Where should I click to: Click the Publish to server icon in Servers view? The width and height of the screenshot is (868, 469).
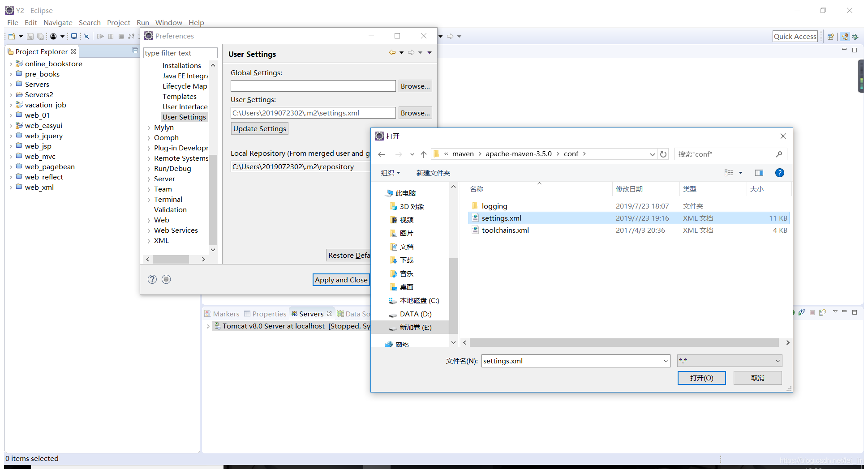(822, 312)
